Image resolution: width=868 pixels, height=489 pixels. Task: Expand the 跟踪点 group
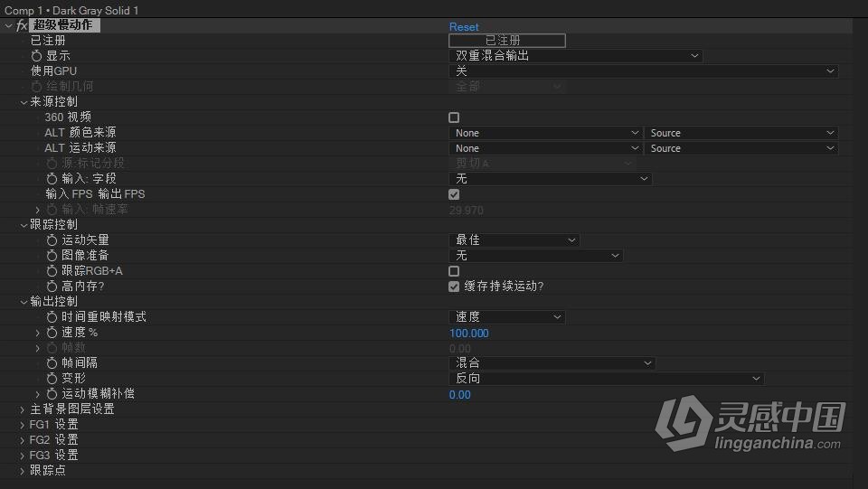[22, 471]
